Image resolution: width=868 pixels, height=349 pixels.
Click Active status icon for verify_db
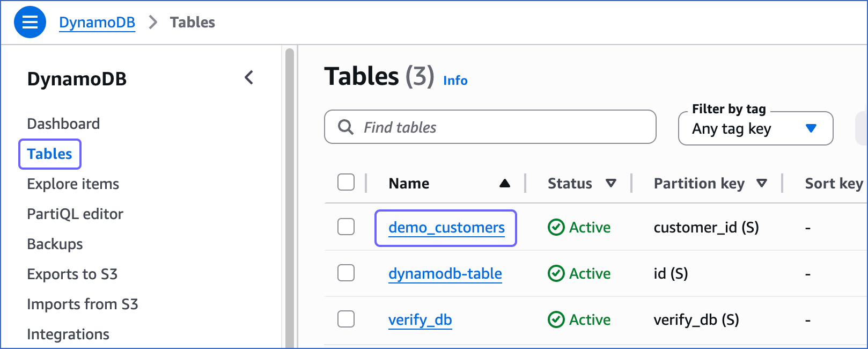[x=556, y=320]
